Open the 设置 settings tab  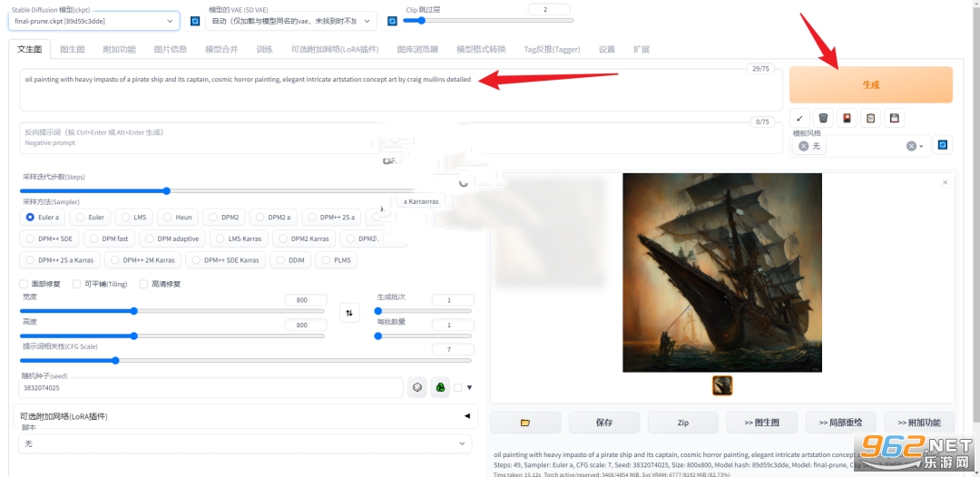pos(607,49)
